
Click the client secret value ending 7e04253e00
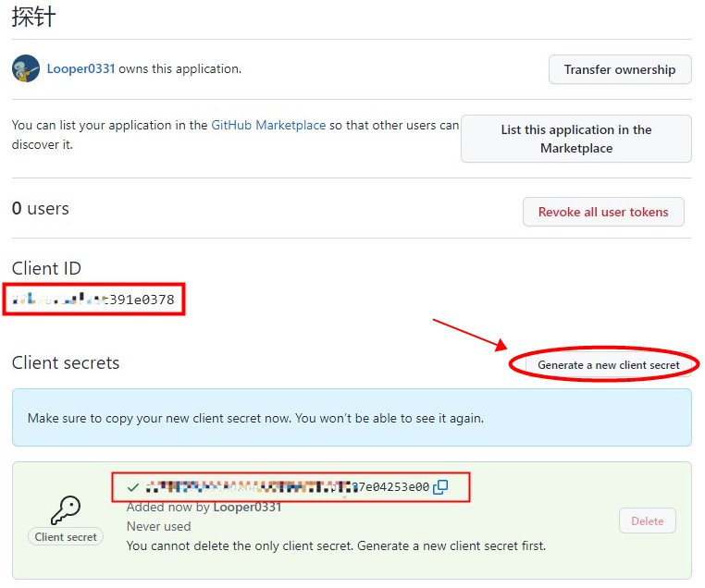coord(287,486)
